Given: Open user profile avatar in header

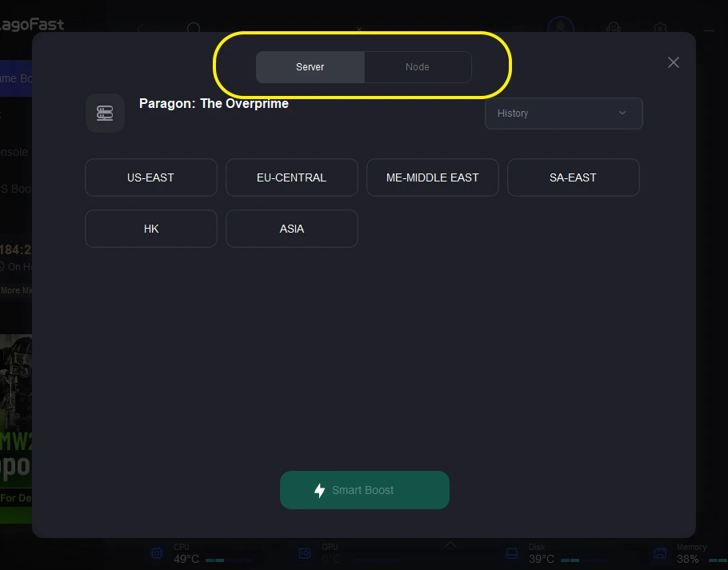Looking at the screenshot, I should pos(561,26).
